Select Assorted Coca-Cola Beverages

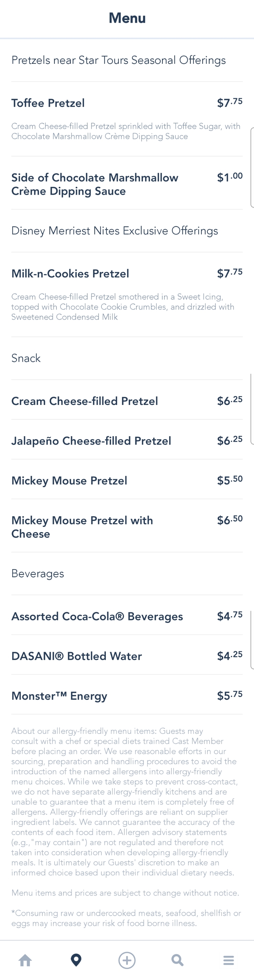click(97, 616)
